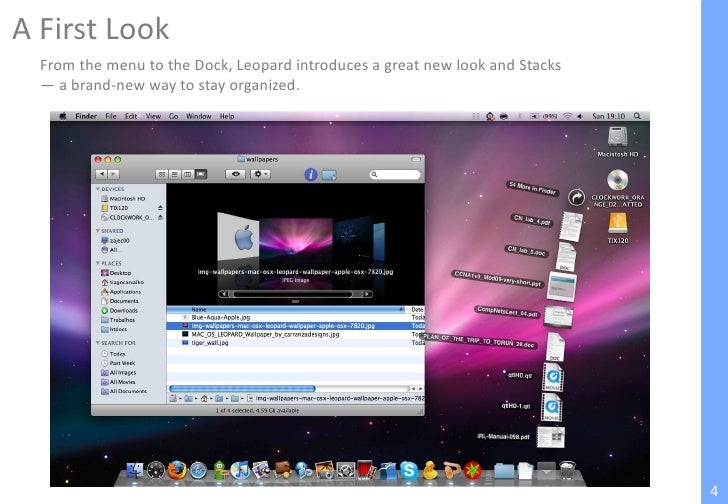Open the Window menu
The width and height of the screenshot is (728, 504).
click(199, 116)
